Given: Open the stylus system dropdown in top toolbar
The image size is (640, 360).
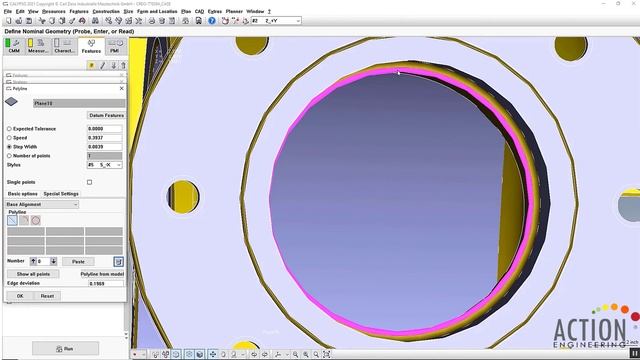Looking at the screenshot, I should pyautogui.click(x=298, y=21).
